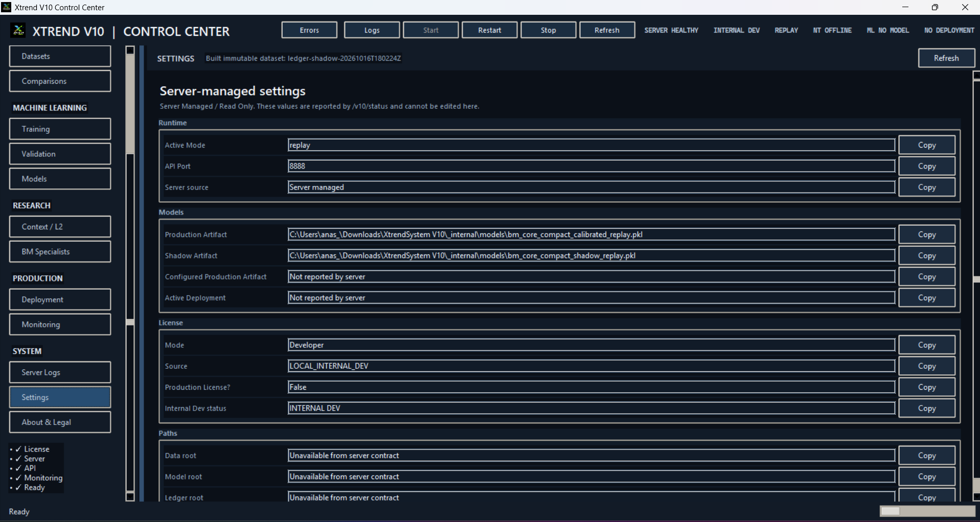
Task: Open Context / L2 research page
Action: point(60,227)
